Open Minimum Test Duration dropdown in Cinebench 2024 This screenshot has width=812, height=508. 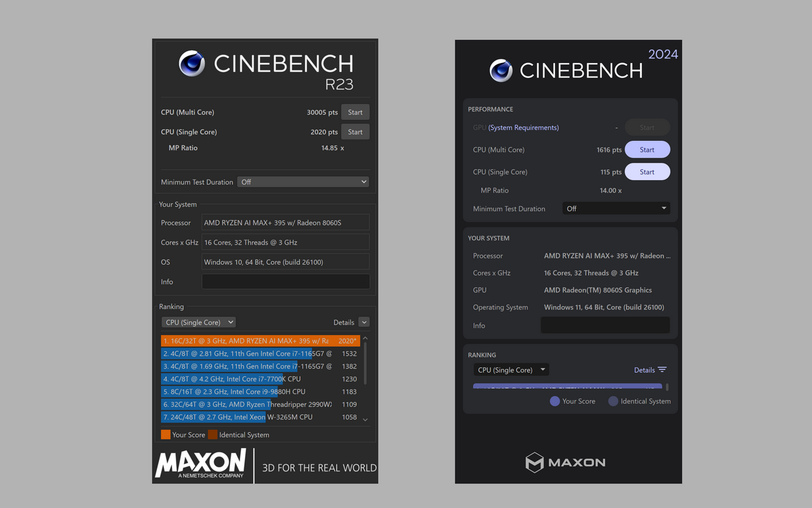point(616,209)
